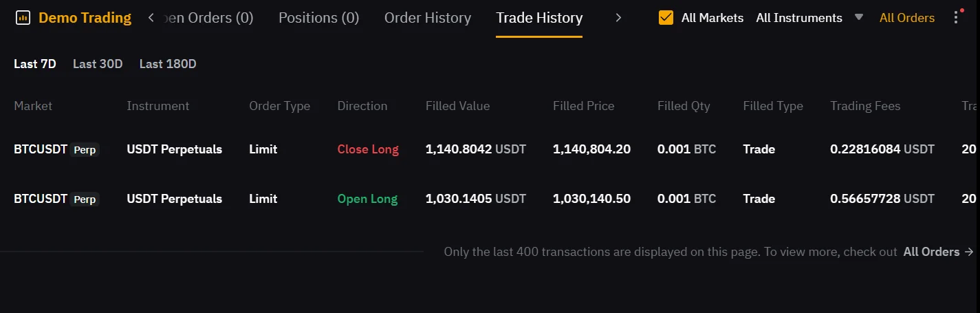
Task: Click BTCUSDT Perp in the Close Long row
Action: (x=56, y=149)
